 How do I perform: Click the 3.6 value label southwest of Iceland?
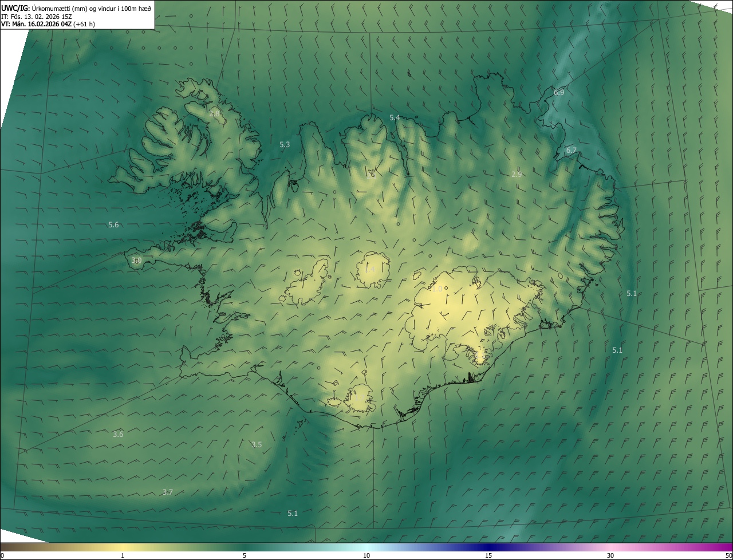point(118,434)
